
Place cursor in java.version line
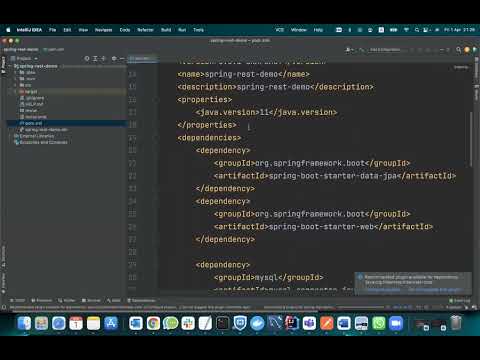point(266,112)
